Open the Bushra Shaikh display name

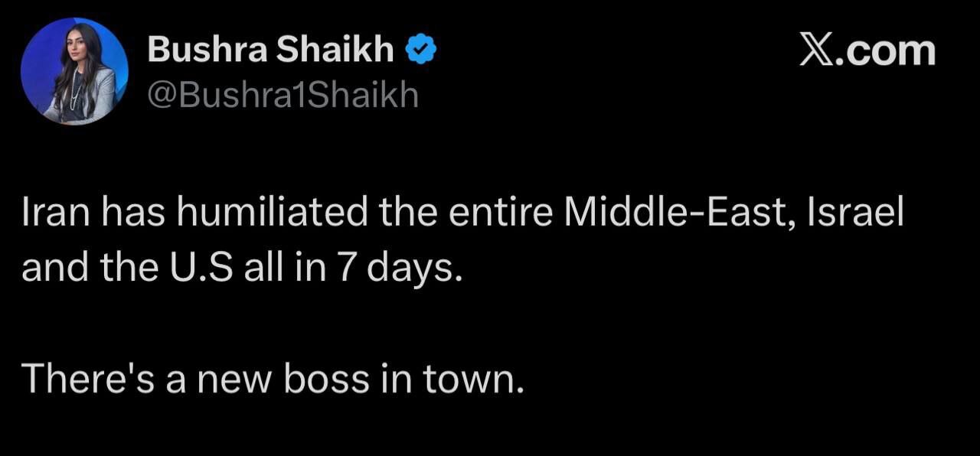(270, 51)
